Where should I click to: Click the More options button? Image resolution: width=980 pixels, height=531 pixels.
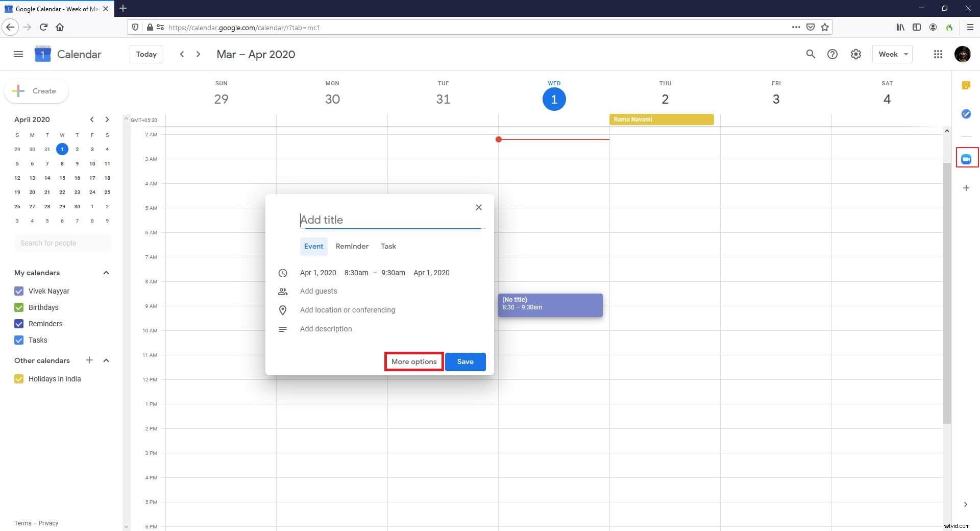click(413, 361)
